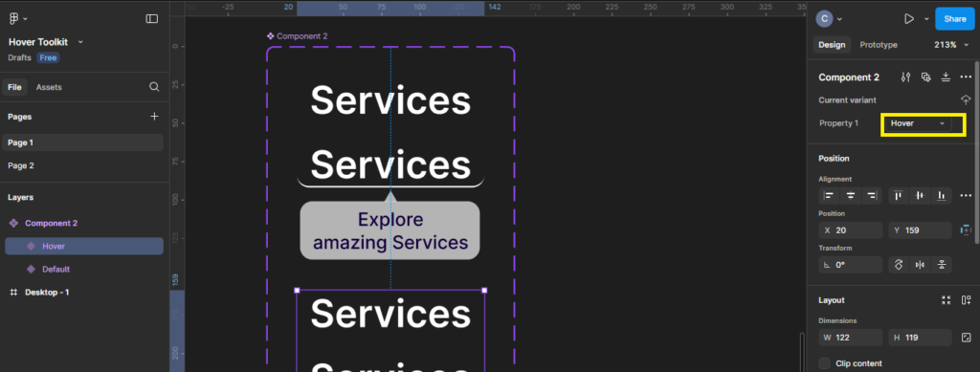This screenshot has width=980, height=372.
Task: Align top using alignment icon
Action: tap(898, 195)
